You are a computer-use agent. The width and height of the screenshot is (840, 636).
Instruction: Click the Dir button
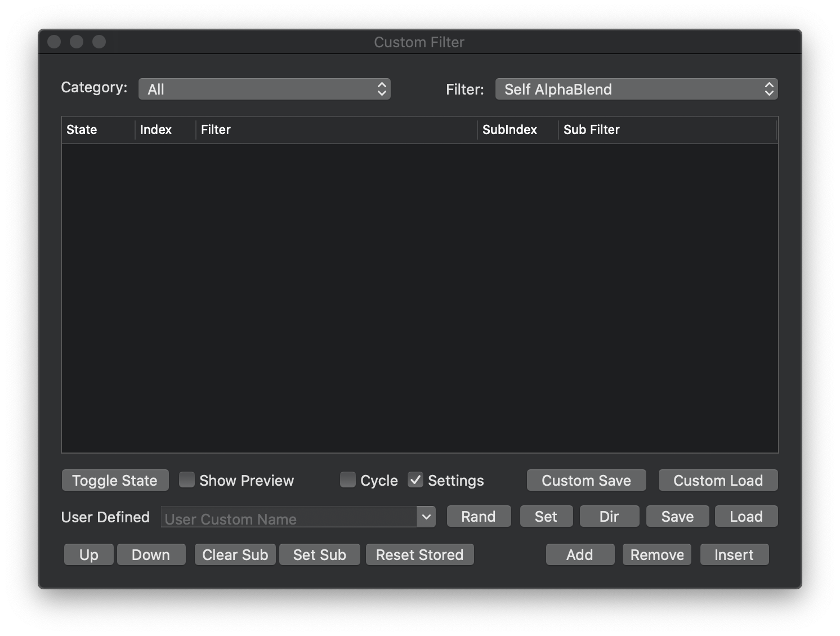coord(609,516)
